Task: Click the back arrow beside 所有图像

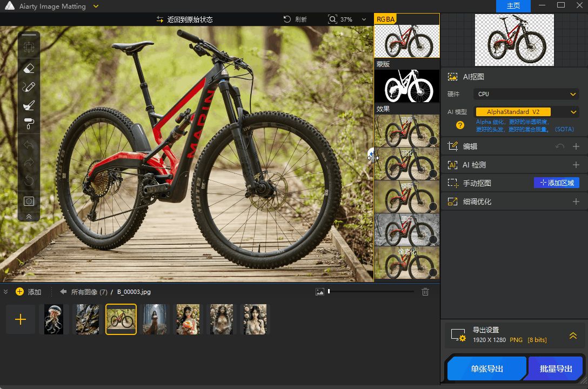Action: pyautogui.click(x=63, y=292)
